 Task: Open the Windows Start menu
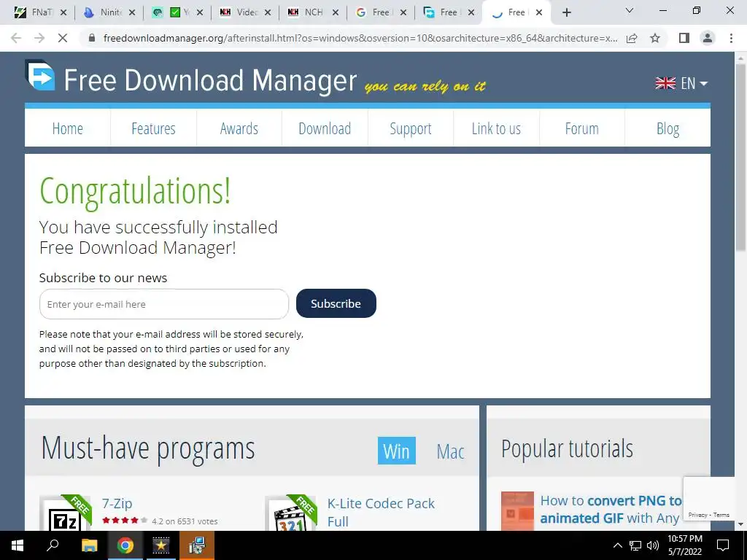pos(18,545)
